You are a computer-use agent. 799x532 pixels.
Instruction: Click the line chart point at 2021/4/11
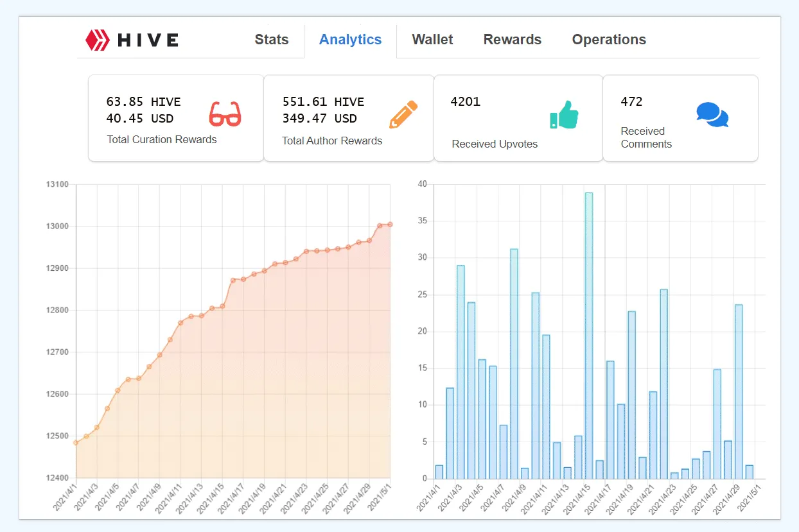pos(180,322)
